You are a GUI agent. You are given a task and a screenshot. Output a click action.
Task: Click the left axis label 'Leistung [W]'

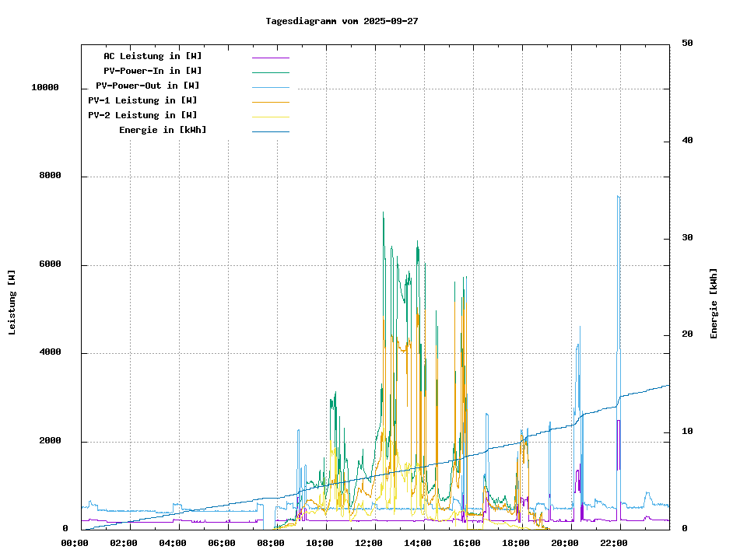coord(12,302)
